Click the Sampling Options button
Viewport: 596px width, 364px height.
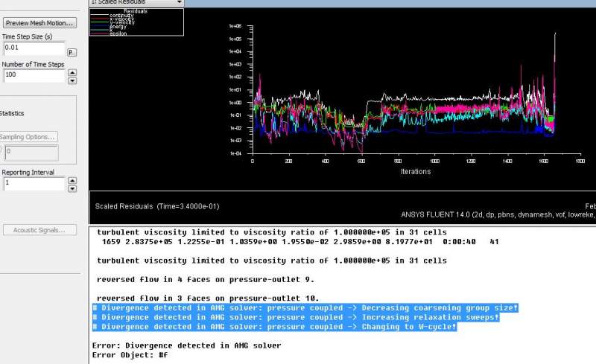(28, 136)
